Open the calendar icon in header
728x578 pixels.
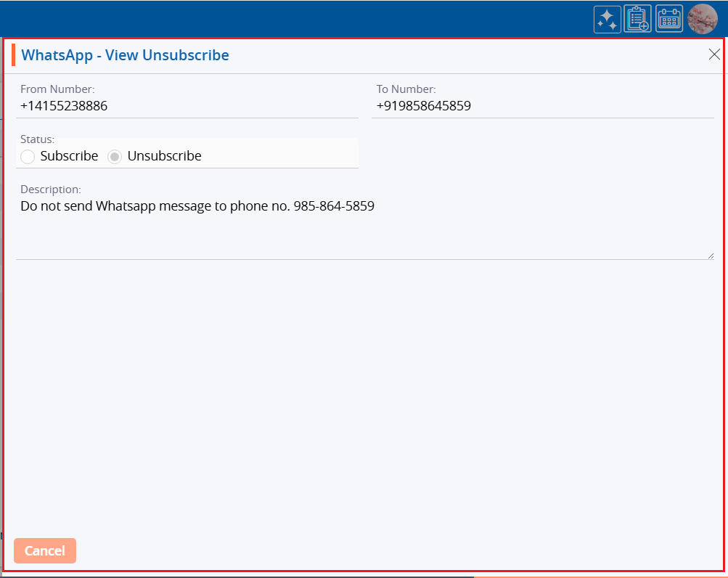[669, 19]
